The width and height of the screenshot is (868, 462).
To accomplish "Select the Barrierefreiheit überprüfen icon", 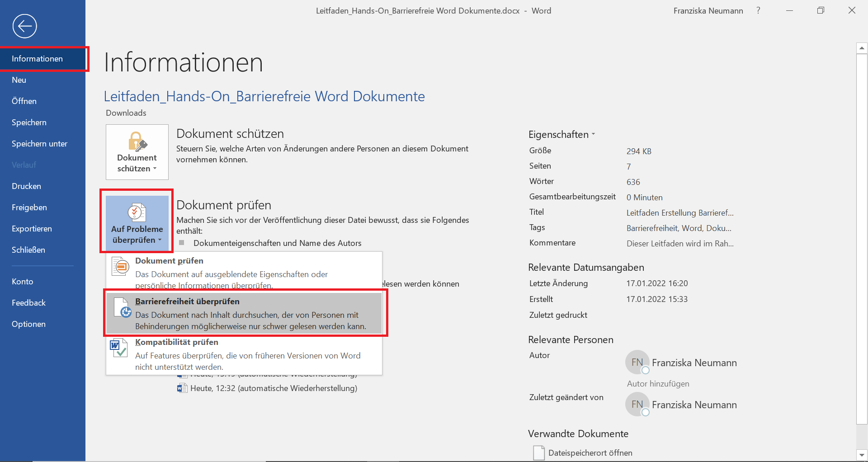I will [x=120, y=308].
